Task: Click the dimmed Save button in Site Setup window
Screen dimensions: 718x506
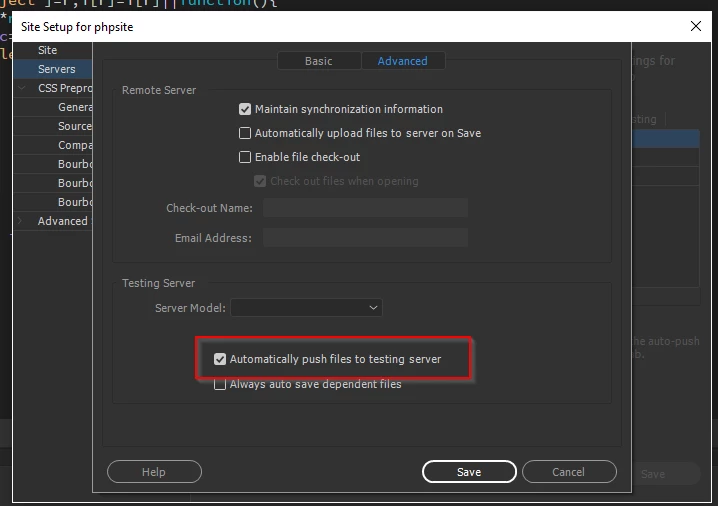Action: (666, 474)
